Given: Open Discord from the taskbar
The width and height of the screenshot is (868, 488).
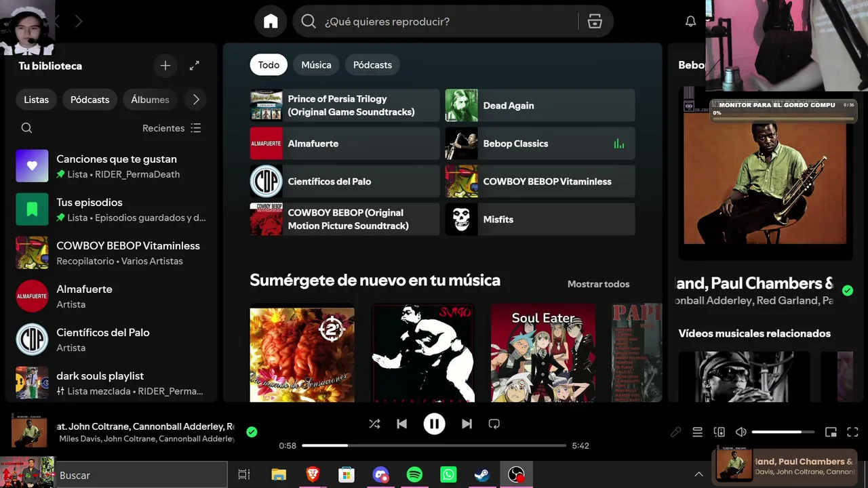Looking at the screenshot, I should (x=380, y=475).
